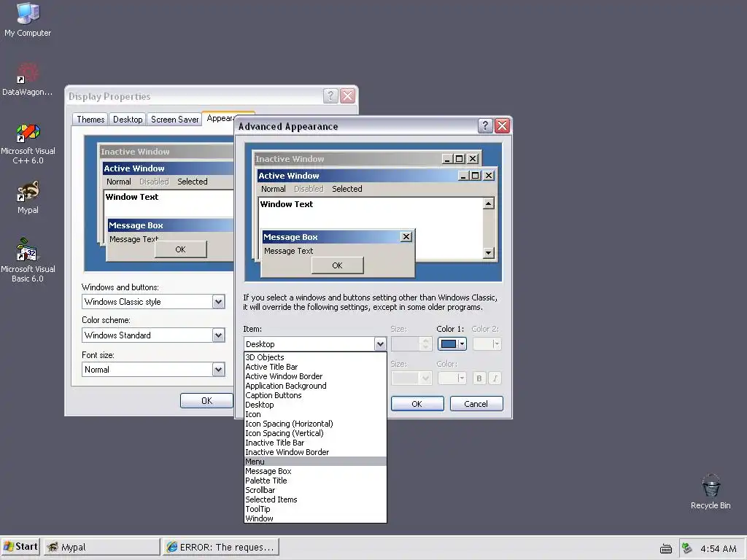Click help button in Display Properties title bar
The height and width of the screenshot is (560, 747).
[330, 96]
